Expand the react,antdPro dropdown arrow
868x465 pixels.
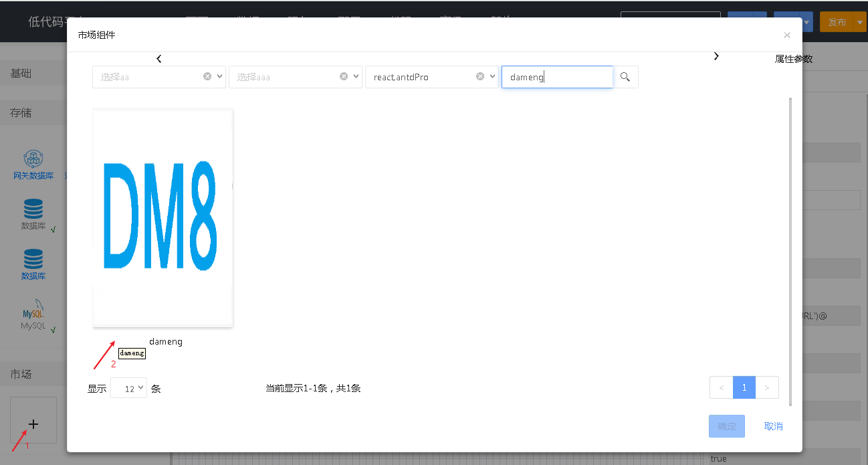(x=494, y=76)
